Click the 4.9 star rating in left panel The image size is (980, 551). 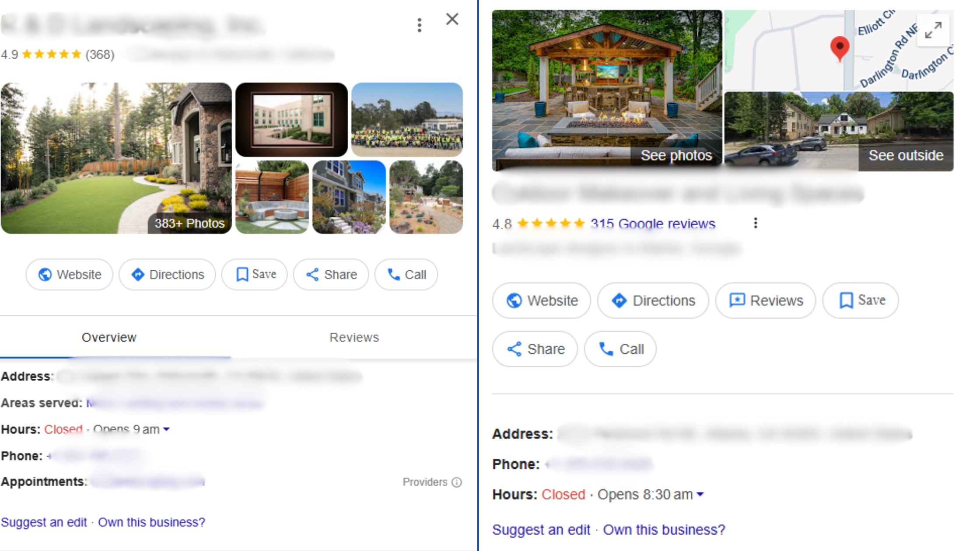pos(52,54)
